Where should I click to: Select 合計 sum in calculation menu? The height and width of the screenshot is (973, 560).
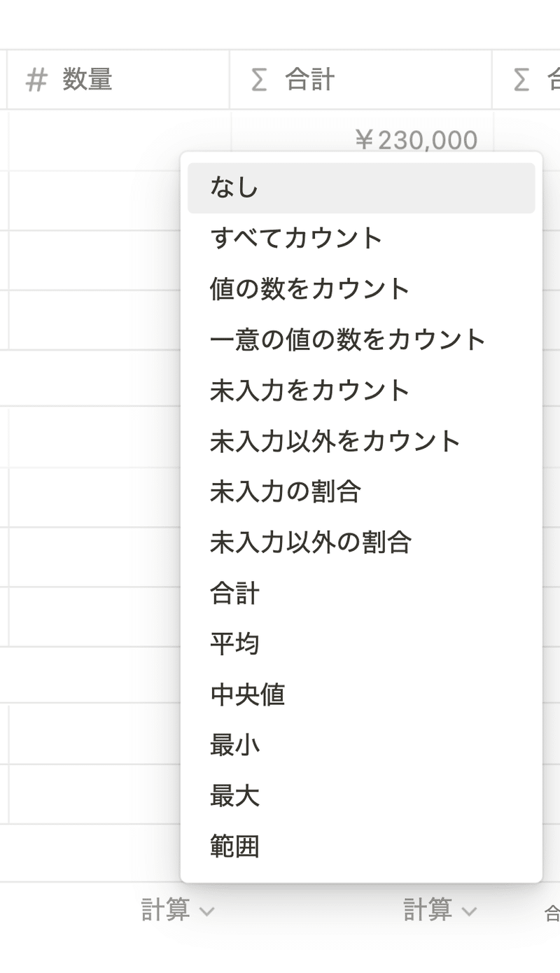click(x=361, y=594)
